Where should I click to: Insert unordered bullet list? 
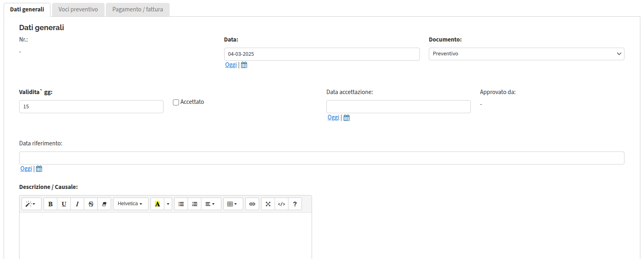[181, 204]
